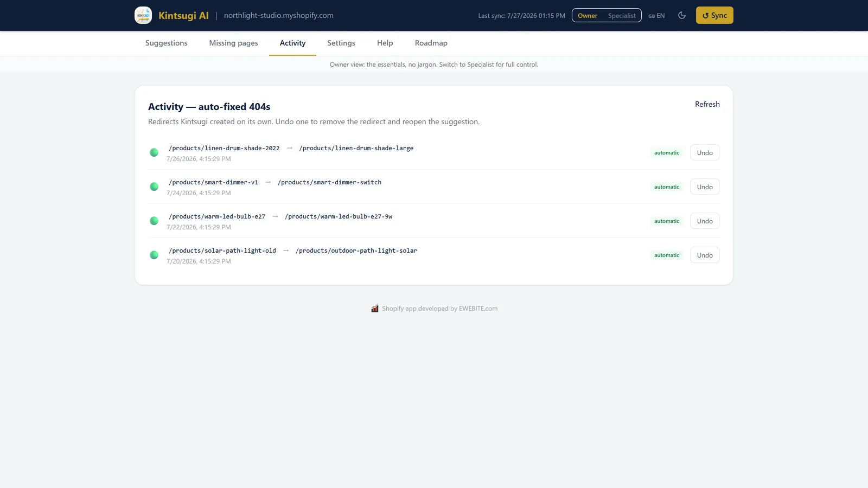Click the /products/outdoor-path-light-solar target path
868x488 pixels.
click(x=356, y=251)
